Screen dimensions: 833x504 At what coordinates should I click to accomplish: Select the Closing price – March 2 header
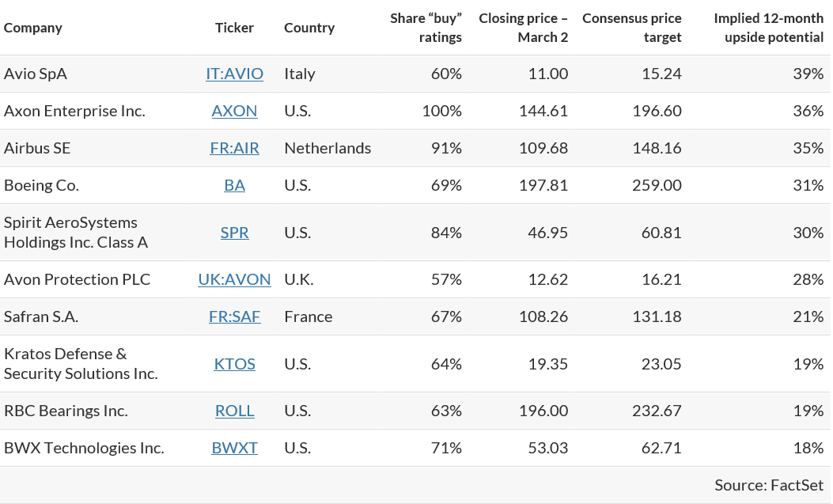pos(524,28)
